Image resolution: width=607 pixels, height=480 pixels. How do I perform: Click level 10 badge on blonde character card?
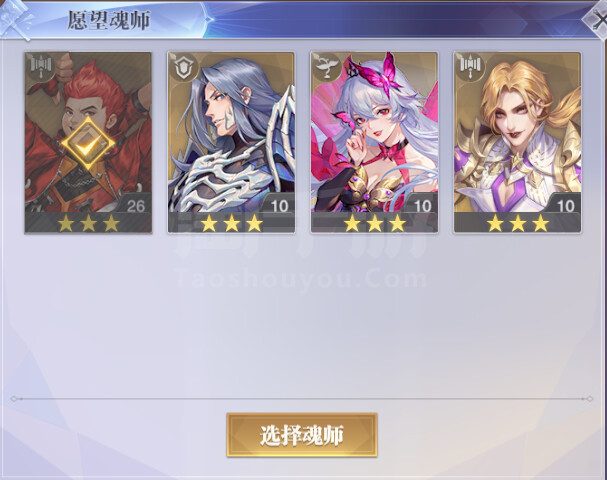point(565,206)
